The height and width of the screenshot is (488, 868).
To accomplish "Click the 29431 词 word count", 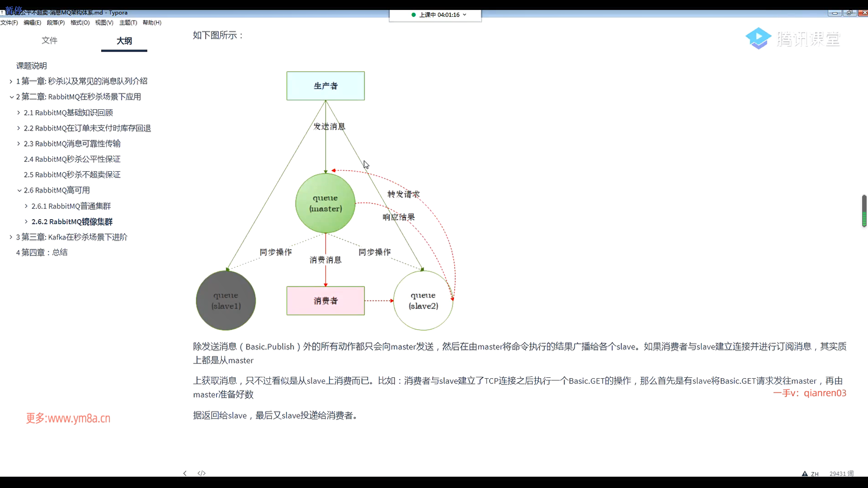I will coord(841,474).
